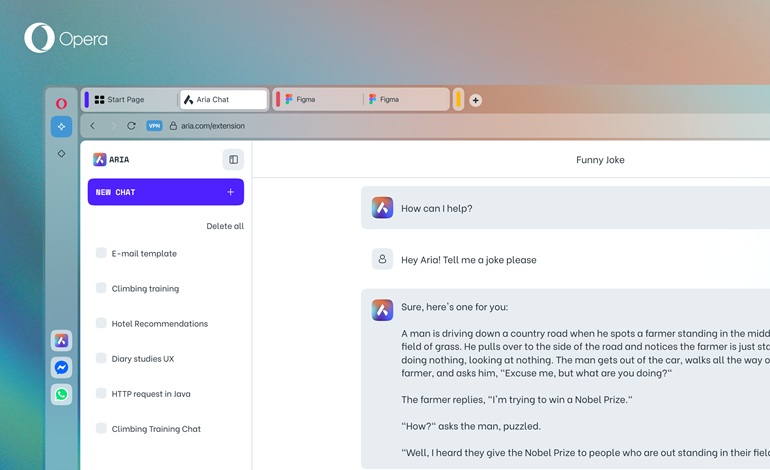Screen dimensions: 770x470
Task: Open the Aria app from the sidebar
Action: (61, 340)
